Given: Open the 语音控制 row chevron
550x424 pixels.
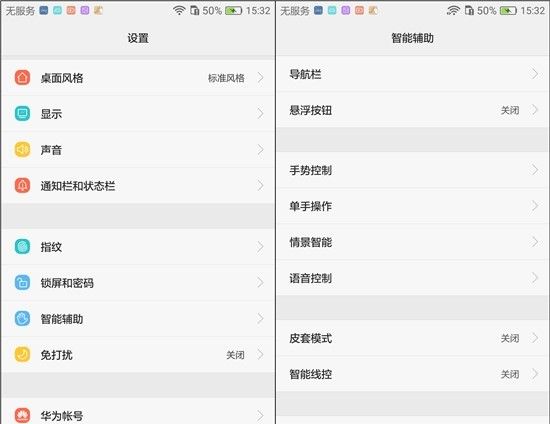Looking at the screenshot, I should [535, 278].
